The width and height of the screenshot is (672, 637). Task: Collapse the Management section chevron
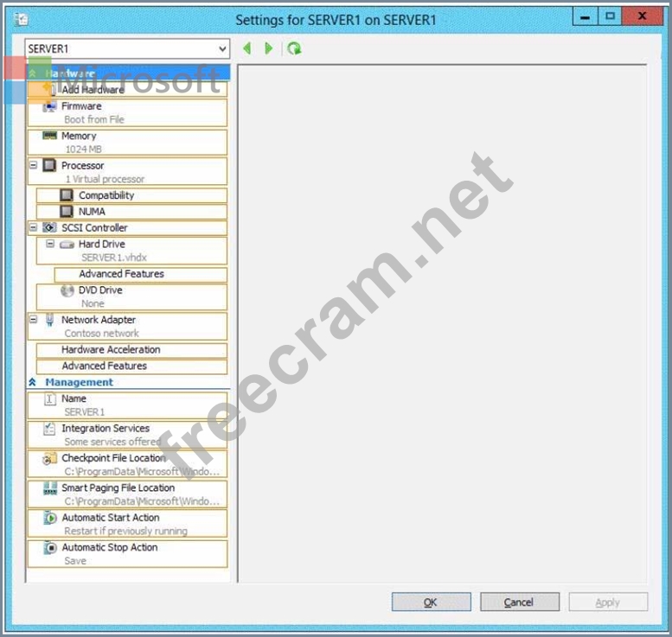pos(33,382)
